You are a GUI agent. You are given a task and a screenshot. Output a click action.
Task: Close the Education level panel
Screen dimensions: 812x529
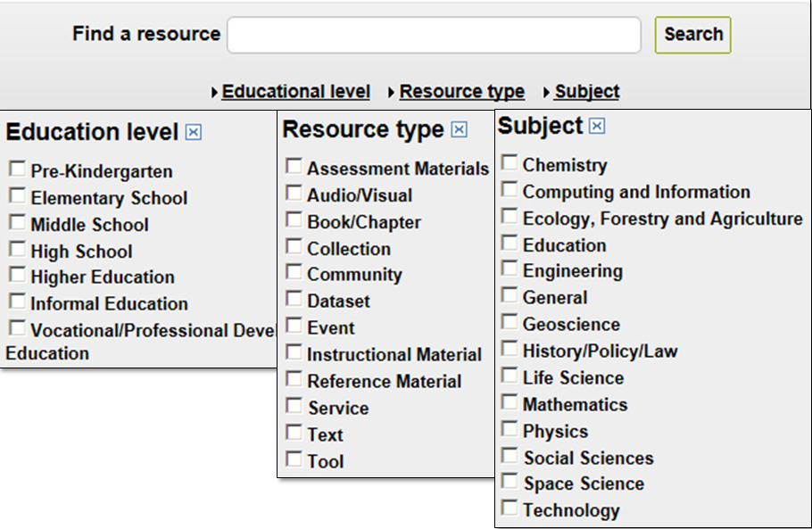(194, 133)
